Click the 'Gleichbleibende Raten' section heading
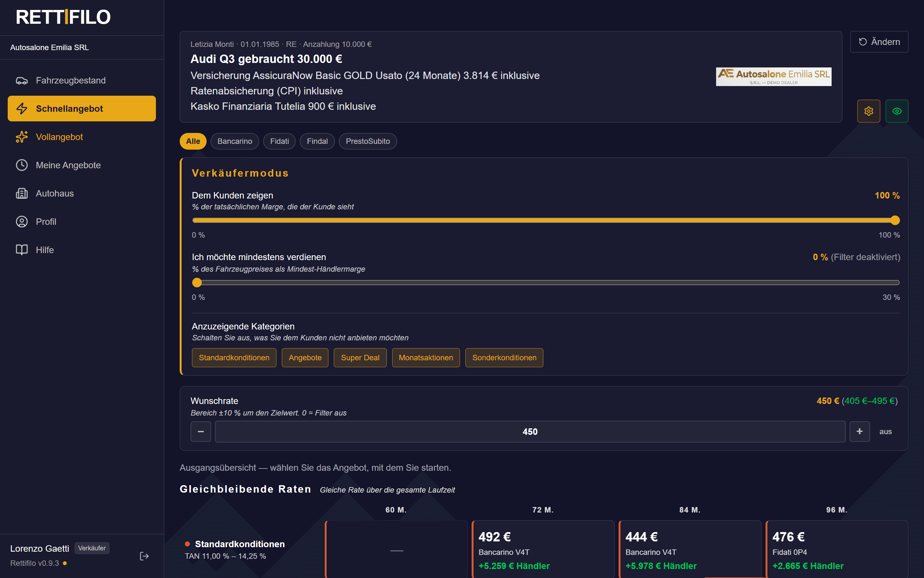 pos(245,489)
